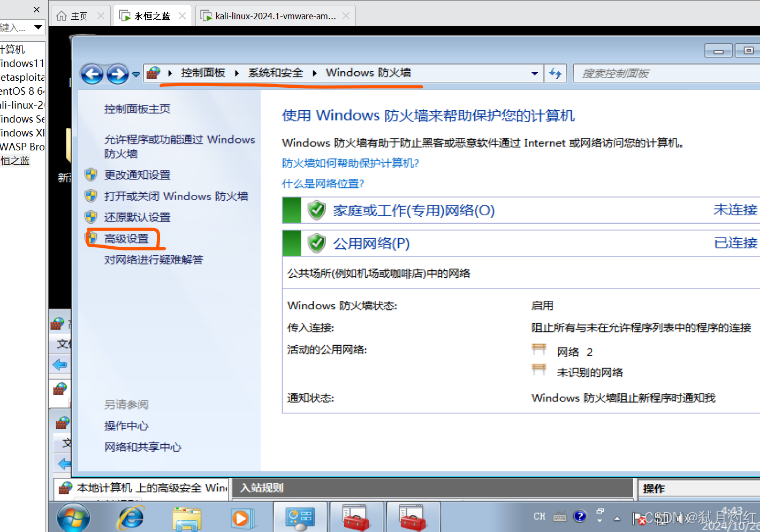This screenshot has height=532, width=760.
Task: Click shield icon beside 还原默认设置
Action: coord(91,217)
